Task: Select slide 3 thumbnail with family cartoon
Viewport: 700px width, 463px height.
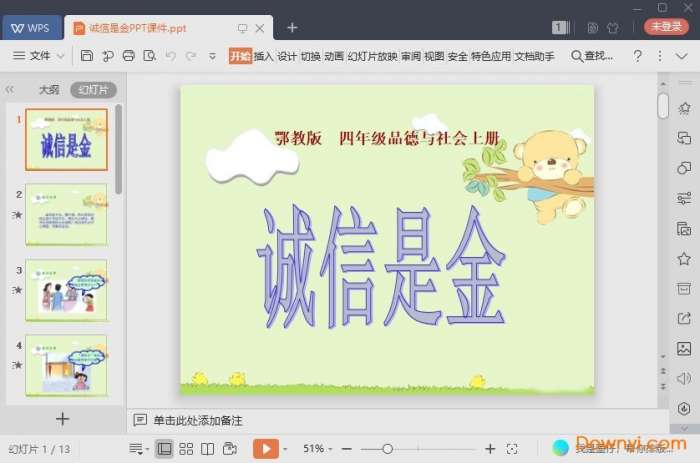Action: 67,290
